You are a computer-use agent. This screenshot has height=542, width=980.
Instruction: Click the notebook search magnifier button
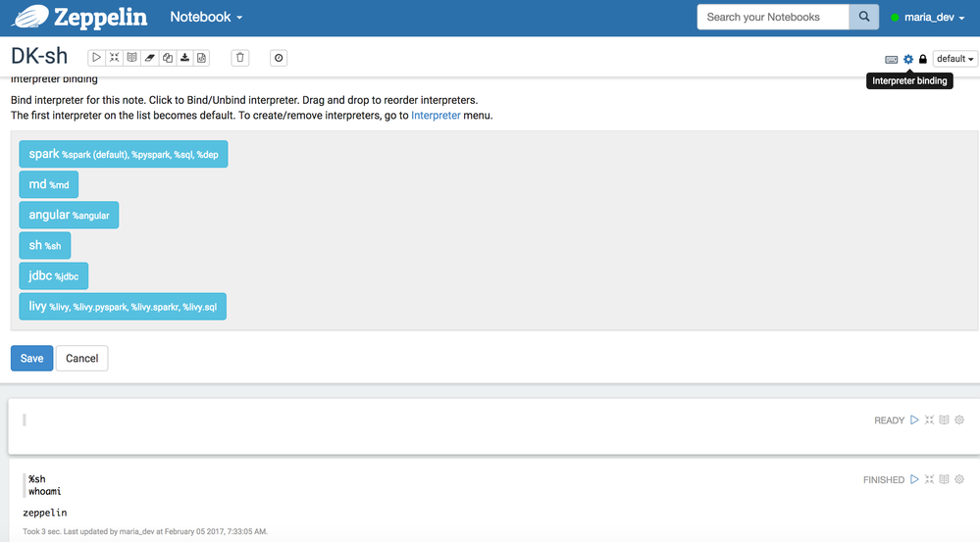[x=863, y=17]
